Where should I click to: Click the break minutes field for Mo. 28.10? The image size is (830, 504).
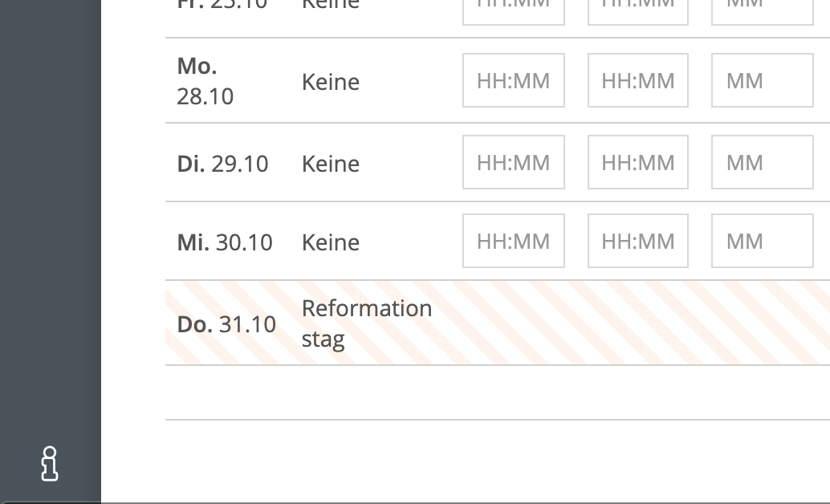(762, 80)
